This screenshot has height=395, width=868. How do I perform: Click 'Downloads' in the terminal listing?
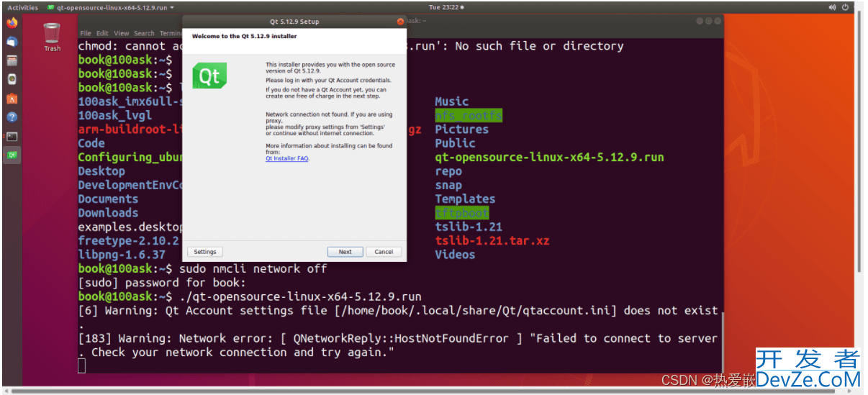(108, 213)
